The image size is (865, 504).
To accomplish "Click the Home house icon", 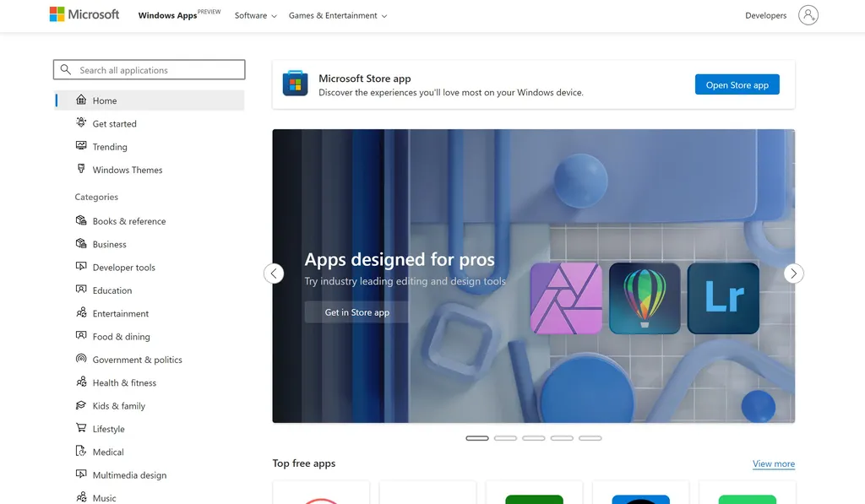I will pos(81,100).
